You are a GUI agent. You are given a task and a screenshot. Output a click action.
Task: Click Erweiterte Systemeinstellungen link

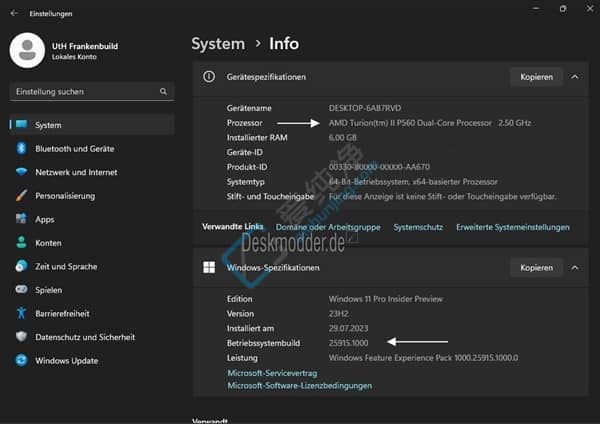click(513, 227)
